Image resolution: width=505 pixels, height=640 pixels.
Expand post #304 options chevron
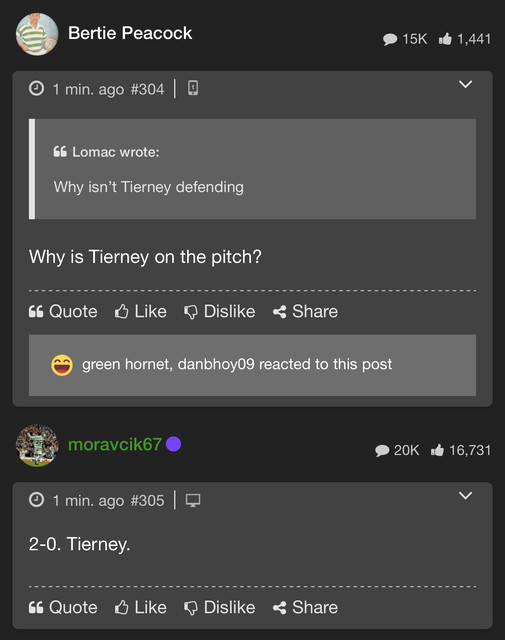pyautogui.click(x=465, y=84)
